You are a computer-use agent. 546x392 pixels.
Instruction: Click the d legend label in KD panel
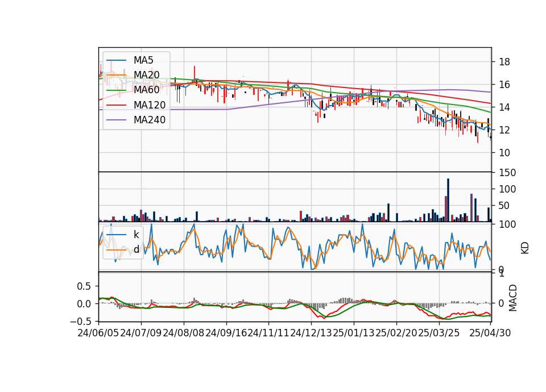coord(136,249)
